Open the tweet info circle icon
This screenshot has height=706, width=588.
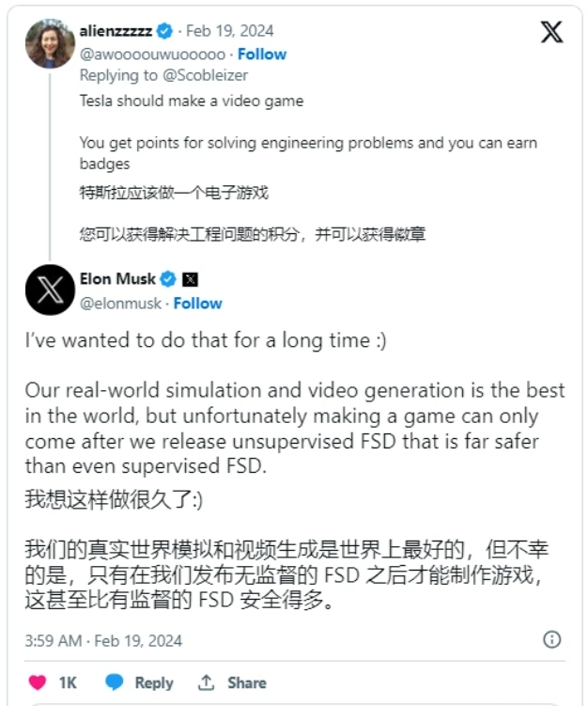pyautogui.click(x=552, y=639)
